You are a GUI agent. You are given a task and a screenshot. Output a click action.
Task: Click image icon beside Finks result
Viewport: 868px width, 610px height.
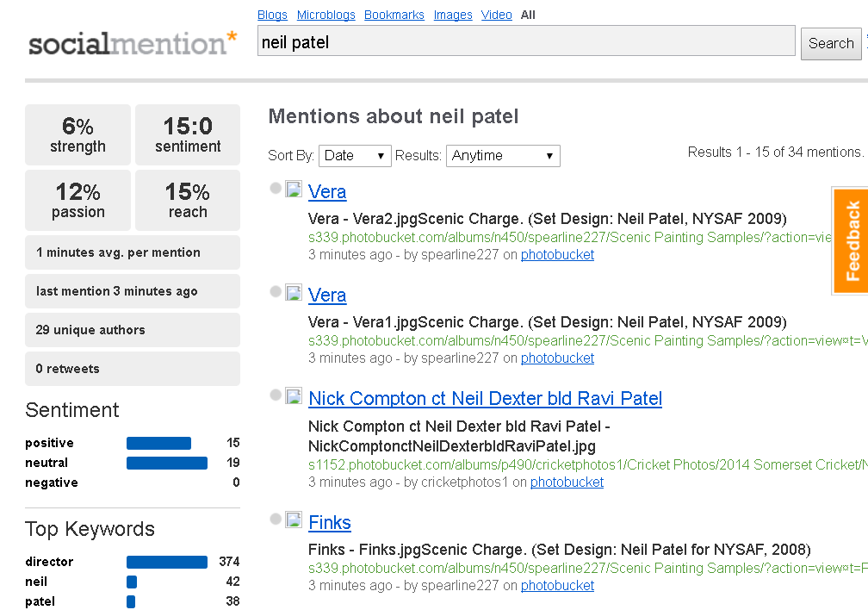294,520
